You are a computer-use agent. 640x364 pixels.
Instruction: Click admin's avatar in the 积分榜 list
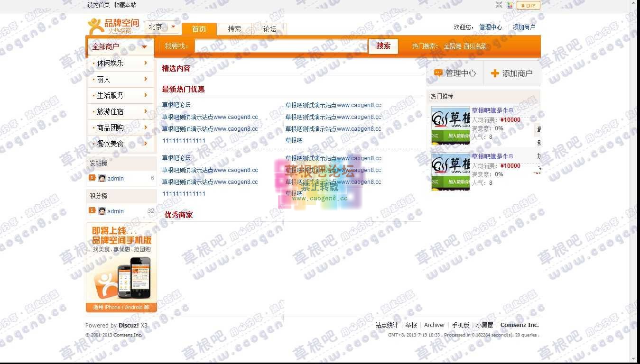click(x=101, y=211)
